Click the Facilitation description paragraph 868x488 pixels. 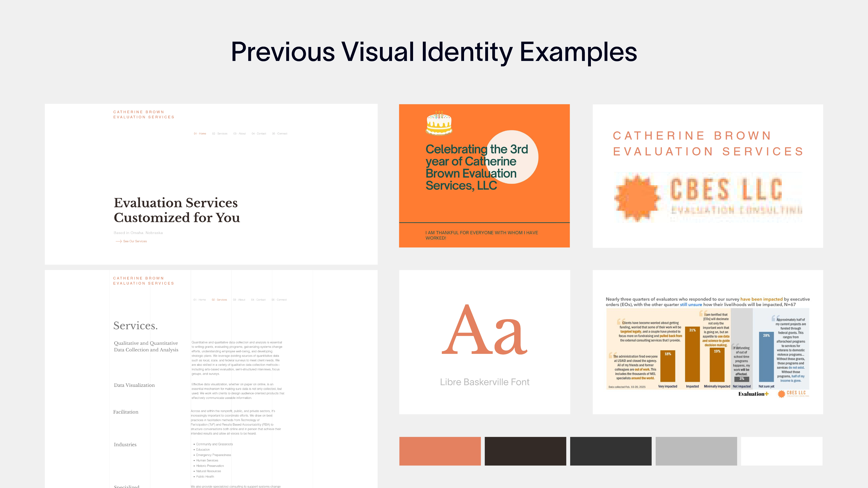[x=236, y=422]
